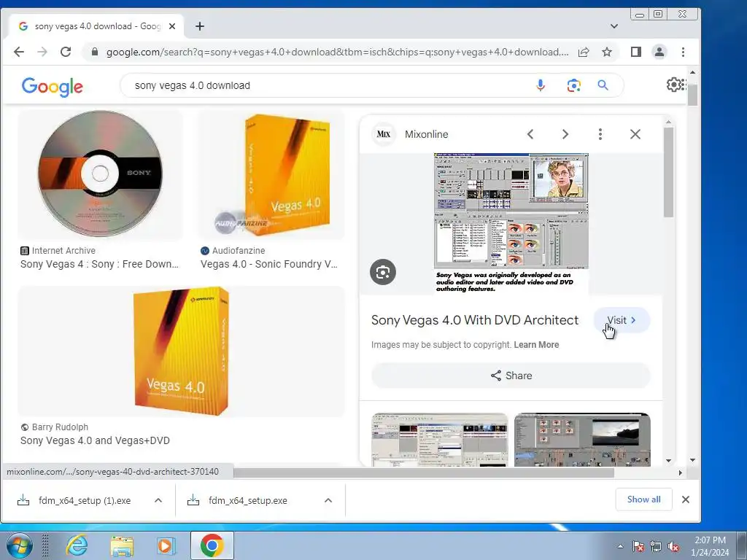Click the horizontal scrollbar at page bottom
Image resolution: width=747 pixels, height=560 pixels.
point(424,472)
